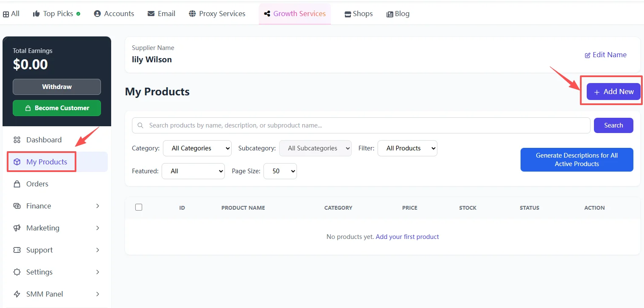The height and width of the screenshot is (308, 644).
Task: Click the SMM Panel lightning icon
Action: click(17, 294)
